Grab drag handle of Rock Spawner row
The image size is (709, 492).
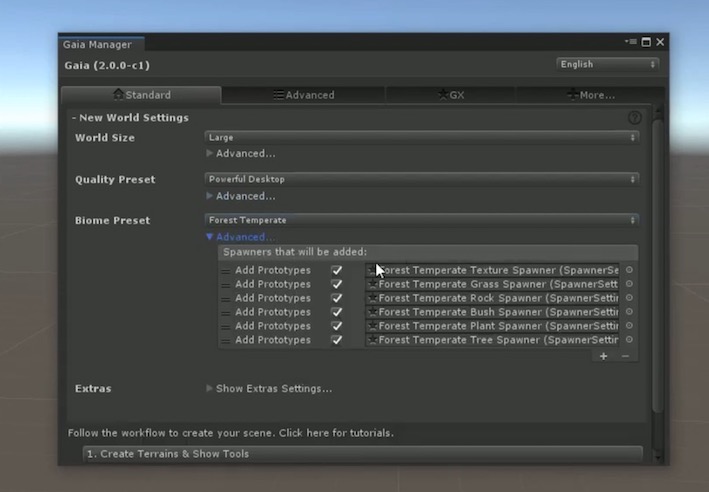tap(226, 299)
